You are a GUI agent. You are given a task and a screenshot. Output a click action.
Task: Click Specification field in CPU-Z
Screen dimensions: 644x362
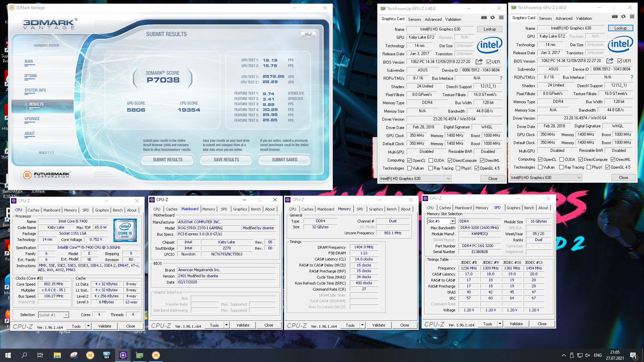(89, 247)
